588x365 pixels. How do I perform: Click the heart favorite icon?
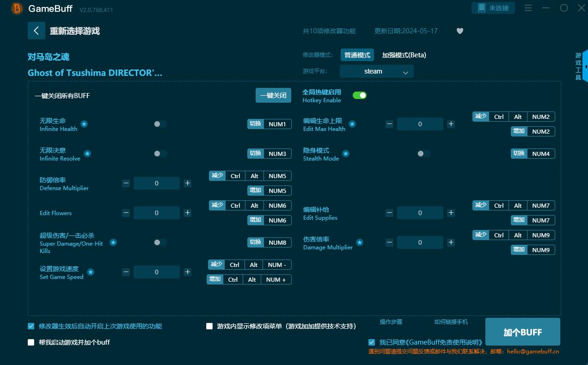click(459, 31)
